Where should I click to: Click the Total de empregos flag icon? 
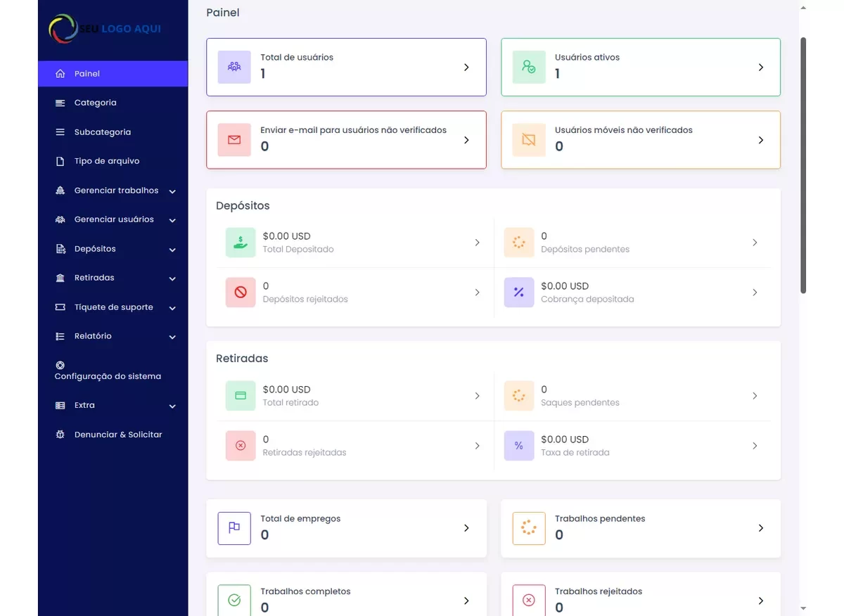234,528
